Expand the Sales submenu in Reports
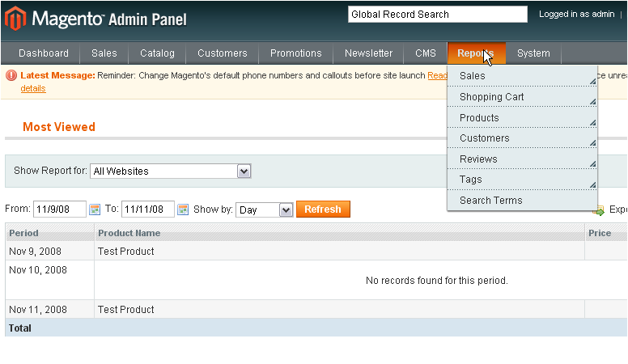This screenshot has width=628, height=364. 522,76
